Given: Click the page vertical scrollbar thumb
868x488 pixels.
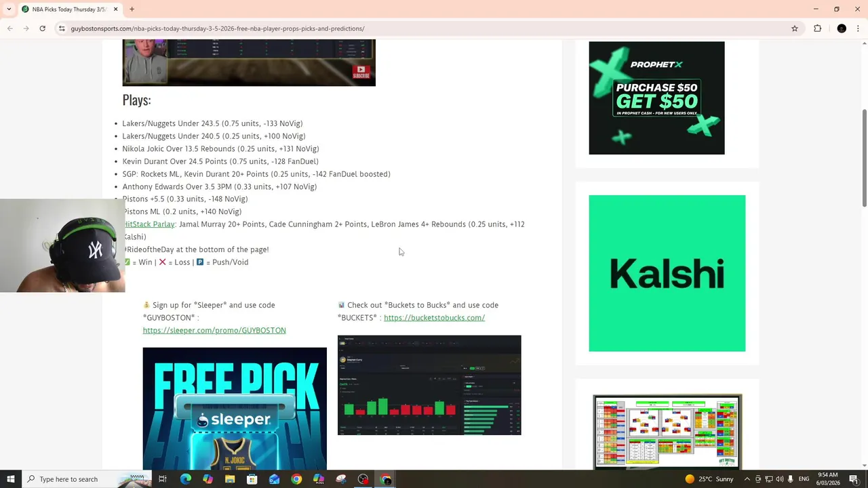Looking at the screenshot, I should pyautogui.click(x=864, y=158).
